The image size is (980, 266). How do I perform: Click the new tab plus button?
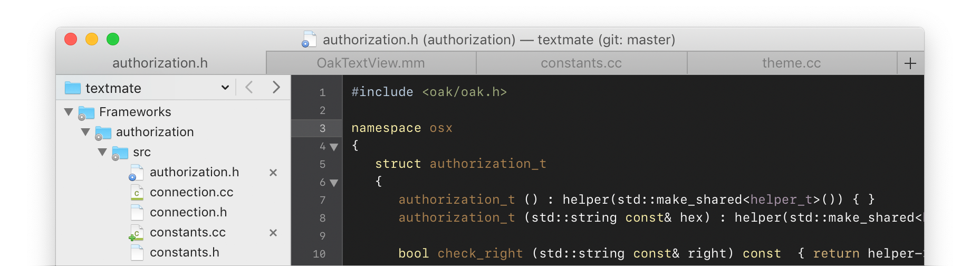click(910, 63)
